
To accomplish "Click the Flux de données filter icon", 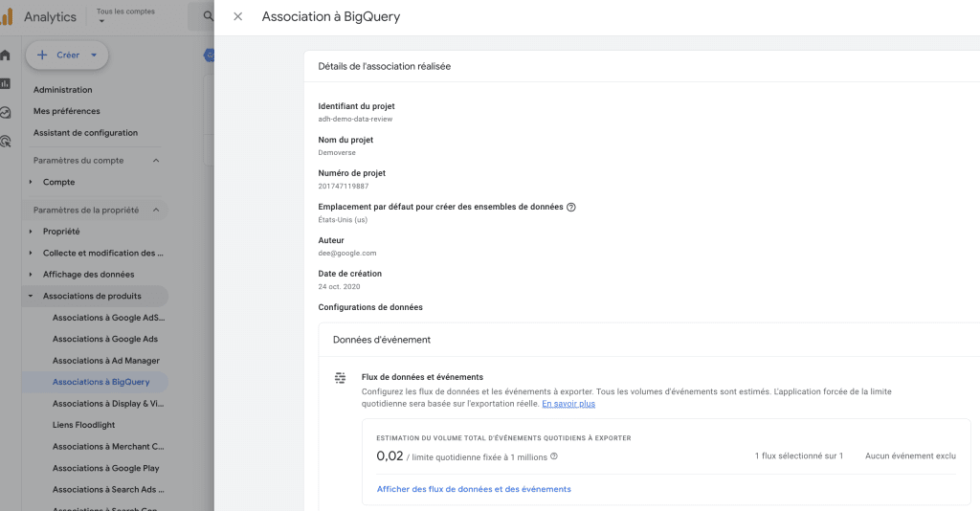I will click(340, 378).
